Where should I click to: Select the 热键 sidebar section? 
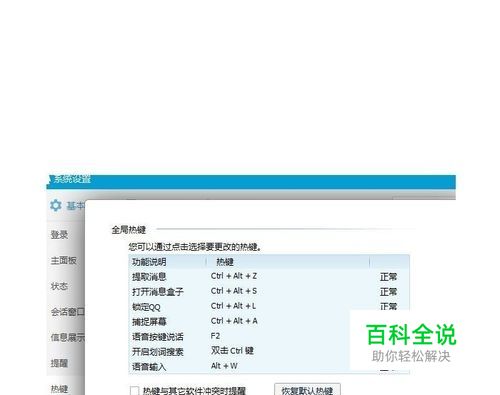pos(59,389)
